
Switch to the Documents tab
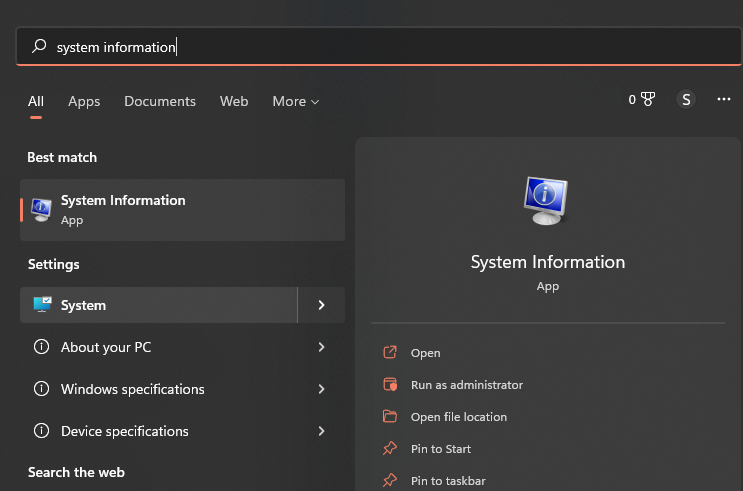pyautogui.click(x=160, y=101)
